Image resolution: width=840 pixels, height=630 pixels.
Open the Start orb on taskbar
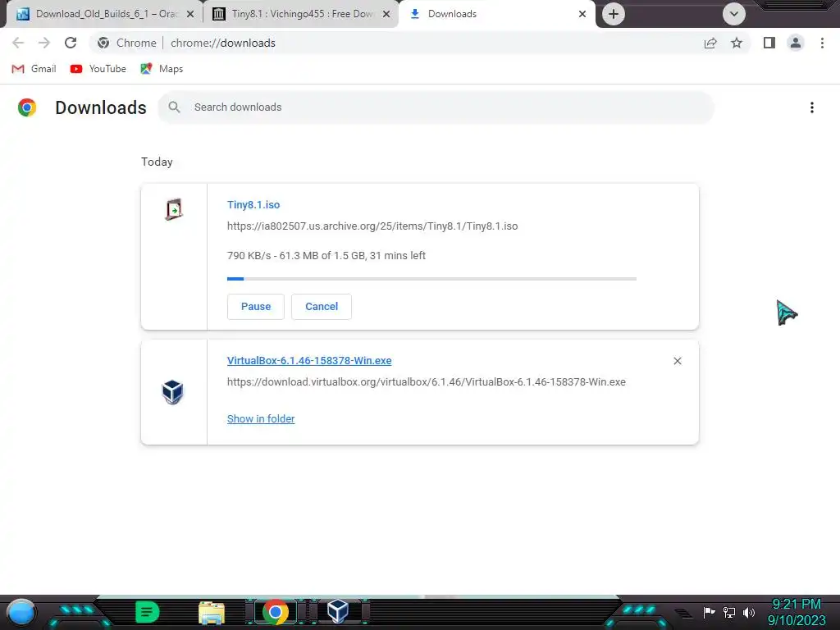pos(21,612)
